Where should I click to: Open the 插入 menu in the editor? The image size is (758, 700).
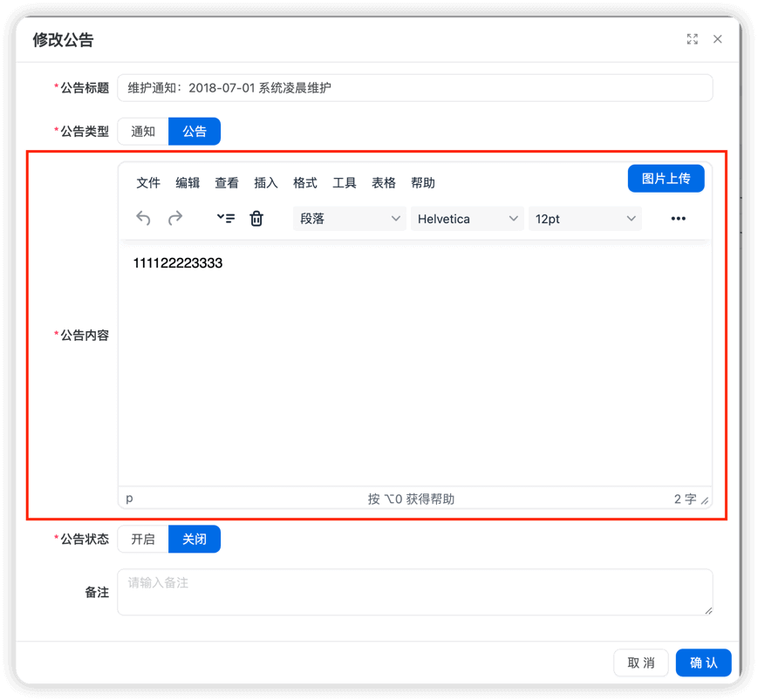[x=265, y=182]
